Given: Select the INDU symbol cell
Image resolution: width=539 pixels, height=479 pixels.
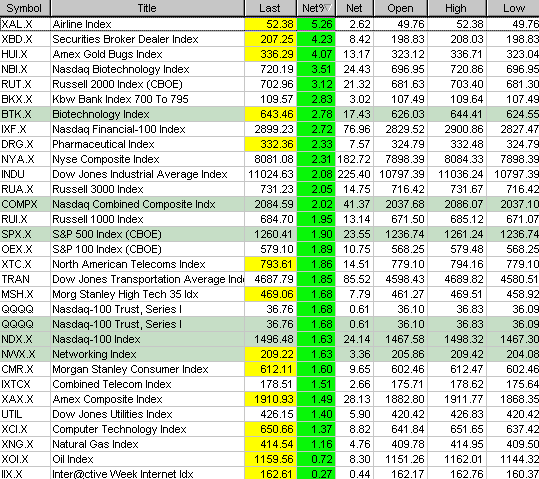Looking at the screenshot, I should click(x=25, y=174).
